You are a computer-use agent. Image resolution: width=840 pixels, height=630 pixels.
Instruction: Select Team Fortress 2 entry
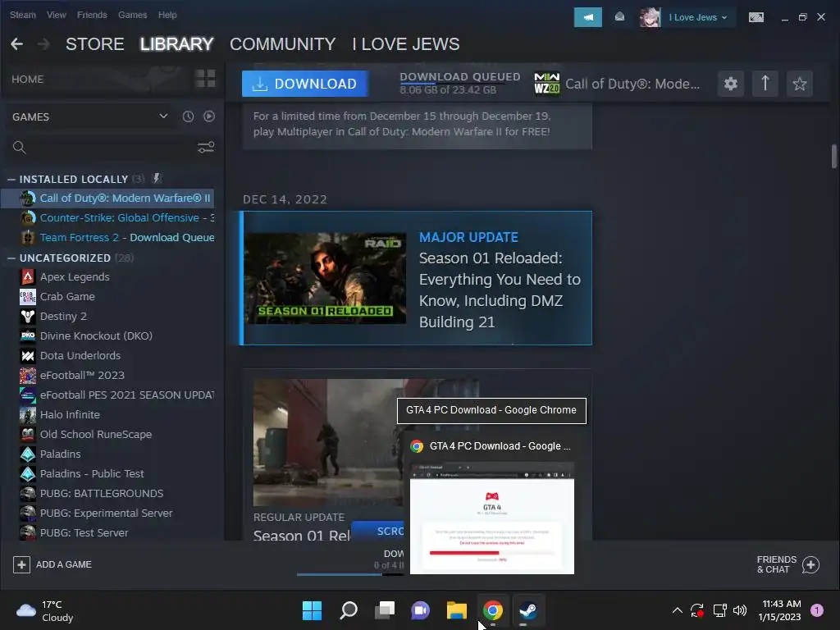point(107,238)
